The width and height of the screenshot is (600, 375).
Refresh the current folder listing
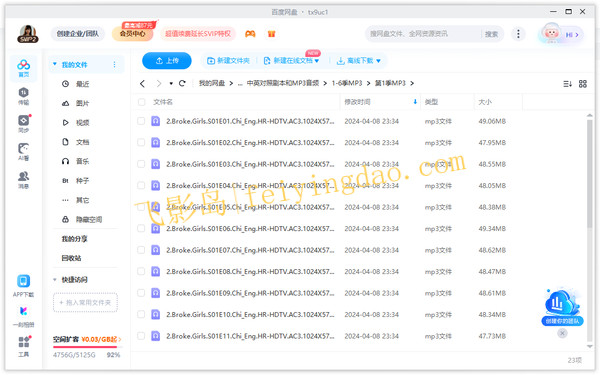182,83
